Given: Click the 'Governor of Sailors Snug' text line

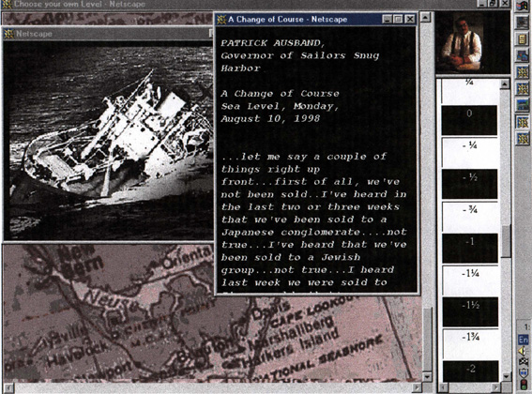Looking at the screenshot, I should coord(300,55).
